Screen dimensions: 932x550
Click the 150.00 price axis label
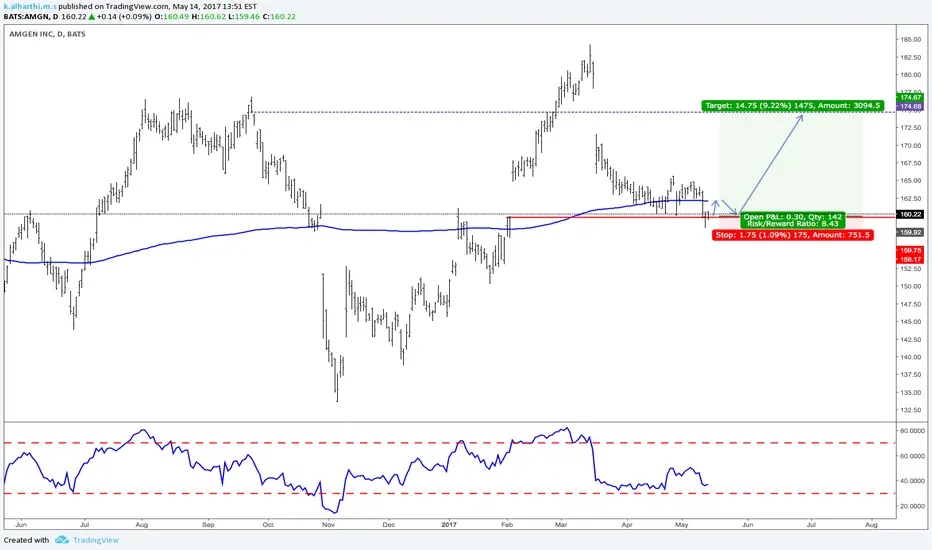[x=911, y=286]
